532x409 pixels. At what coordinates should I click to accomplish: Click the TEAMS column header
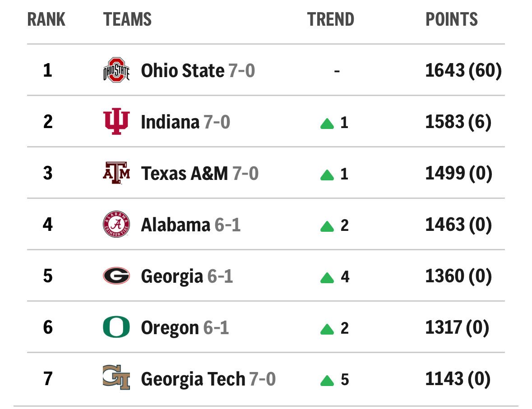[x=127, y=20]
